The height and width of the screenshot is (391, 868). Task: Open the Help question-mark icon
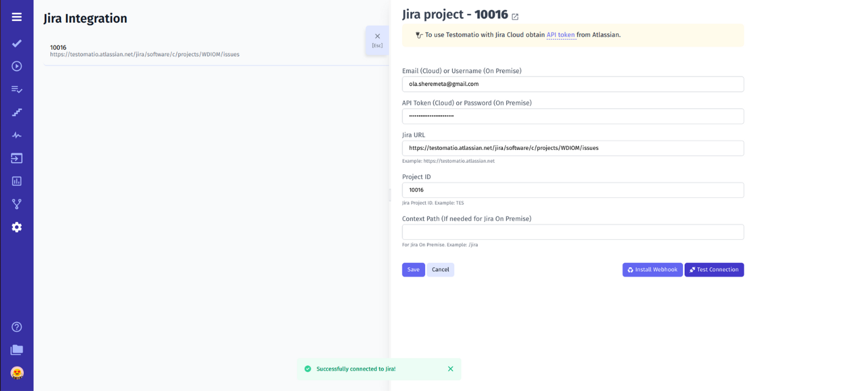point(16,327)
